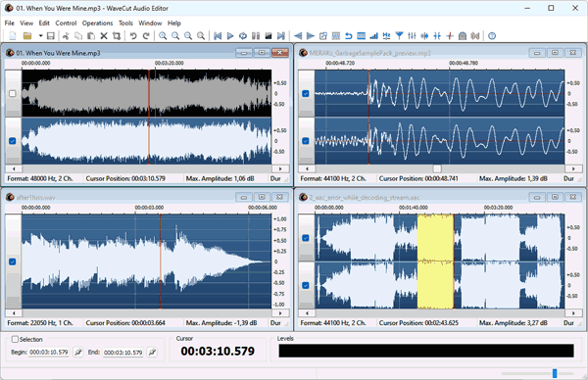Disable bottom channel in When You Were Mine
Image resolution: width=588 pixels, height=380 pixels.
[x=13, y=141]
